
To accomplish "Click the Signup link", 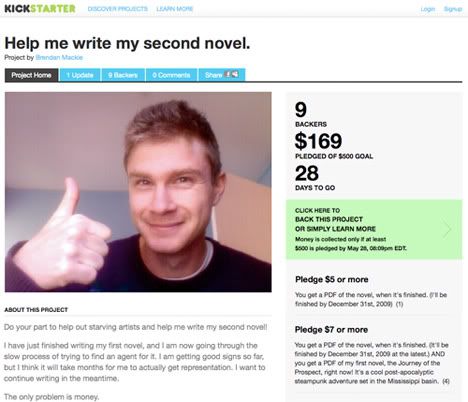I will 453,9.
